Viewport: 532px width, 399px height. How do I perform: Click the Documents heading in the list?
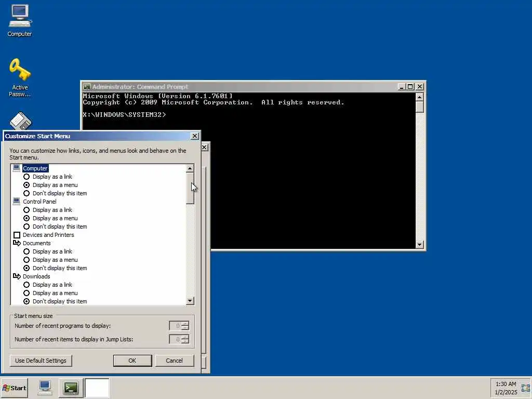tap(37, 243)
